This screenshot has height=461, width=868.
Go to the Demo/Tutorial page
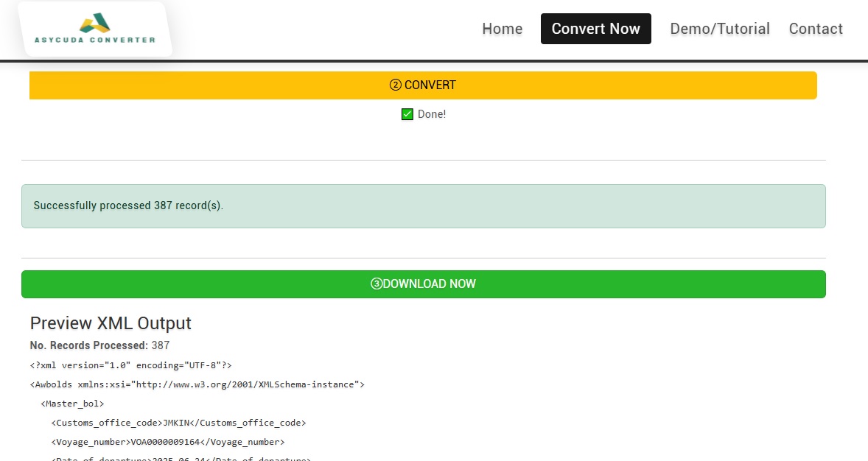tap(719, 29)
